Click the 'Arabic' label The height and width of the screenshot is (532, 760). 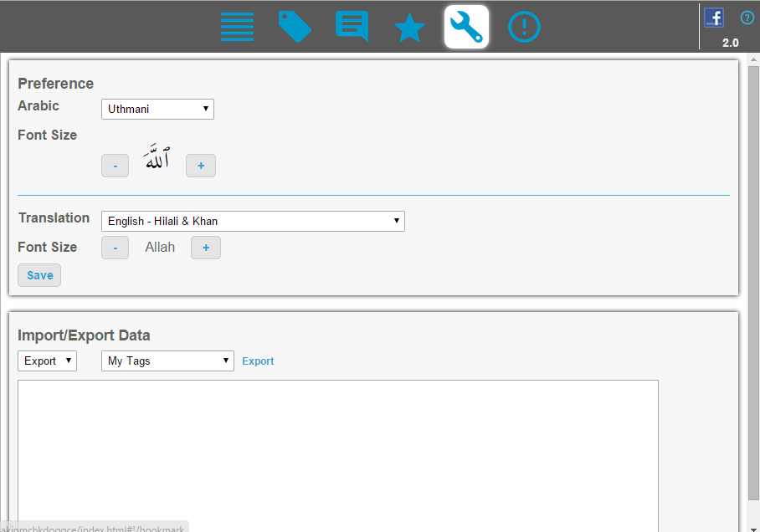point(39,105)
